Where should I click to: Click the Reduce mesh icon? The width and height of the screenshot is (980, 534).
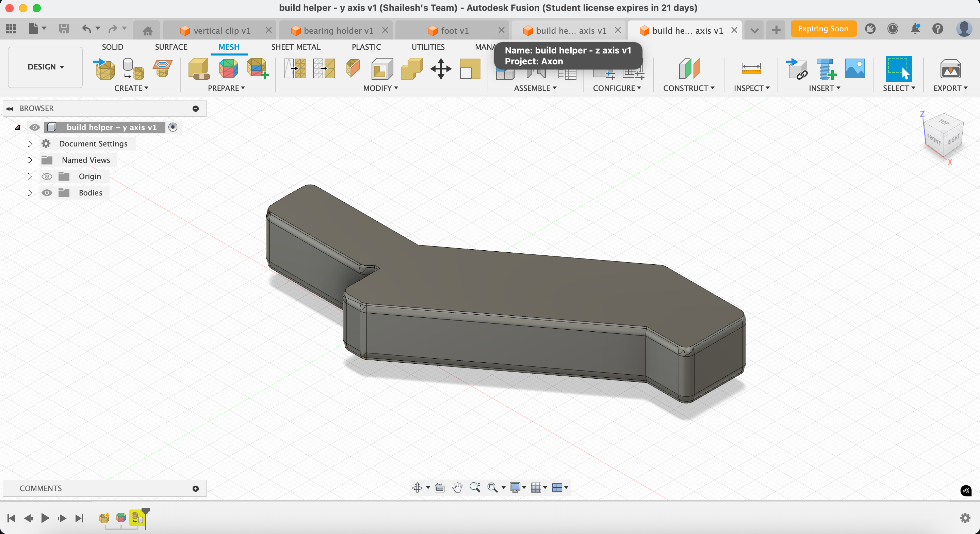coord(324,69)
